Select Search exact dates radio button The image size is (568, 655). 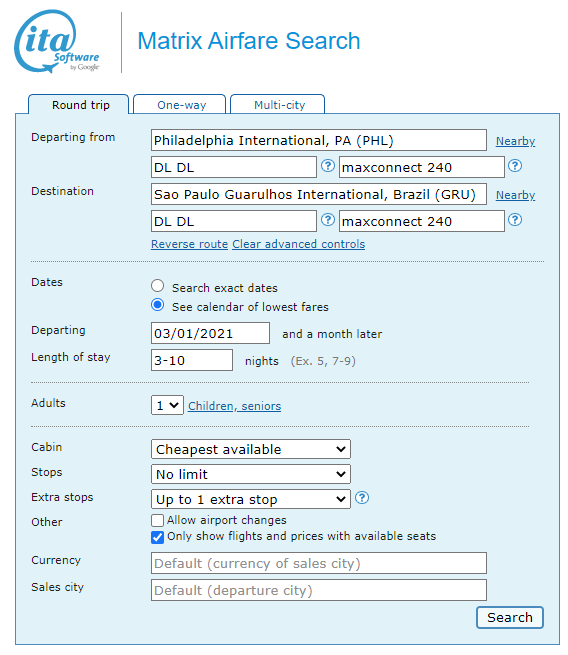[157, 286]
